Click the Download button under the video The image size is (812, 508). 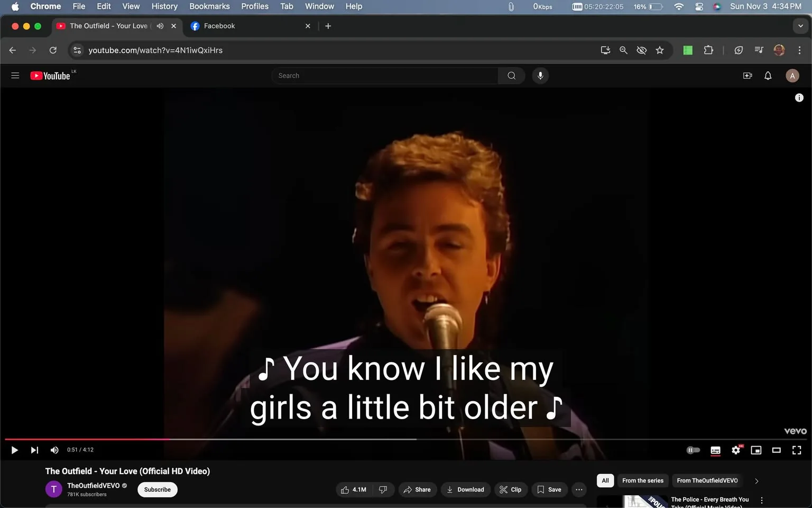(465, 489)
